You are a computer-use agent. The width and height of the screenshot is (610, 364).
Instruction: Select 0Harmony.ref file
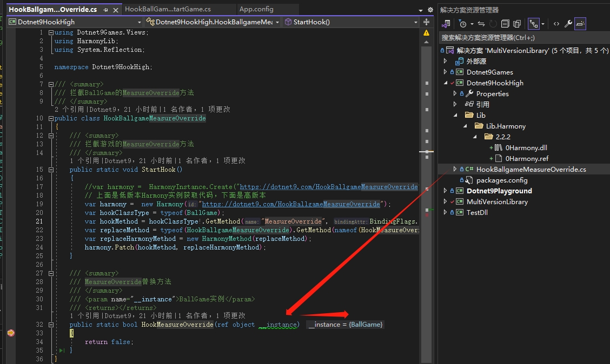[527, 158]
